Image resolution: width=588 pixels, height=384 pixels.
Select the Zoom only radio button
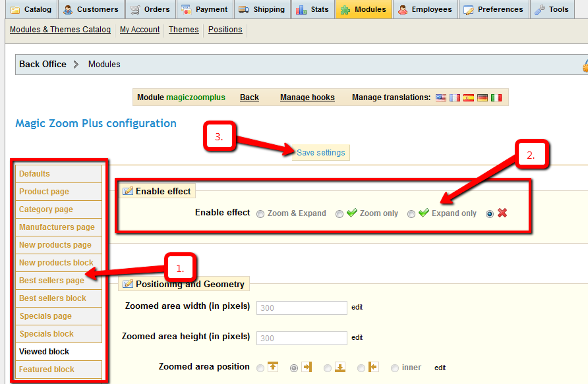pyautogui.click(x=339, y=214)
